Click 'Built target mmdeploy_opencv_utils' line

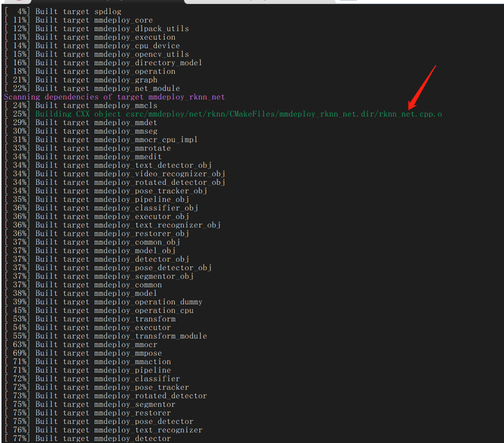(x=97, y=55)
